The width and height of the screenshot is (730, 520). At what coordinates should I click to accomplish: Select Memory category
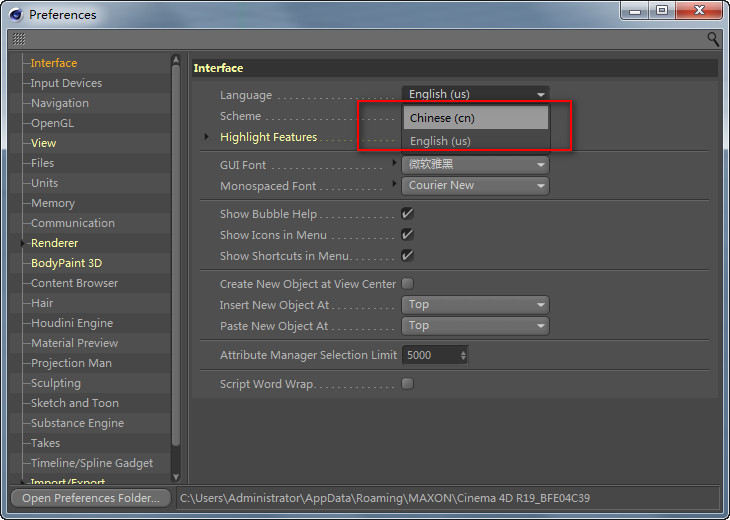click(x=53, y=203)
